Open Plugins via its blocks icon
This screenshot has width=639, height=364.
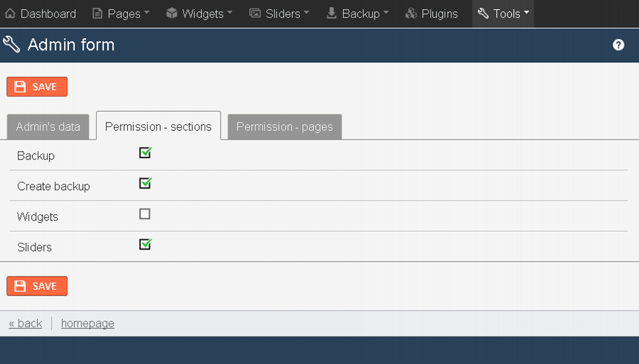click(411, 13)
